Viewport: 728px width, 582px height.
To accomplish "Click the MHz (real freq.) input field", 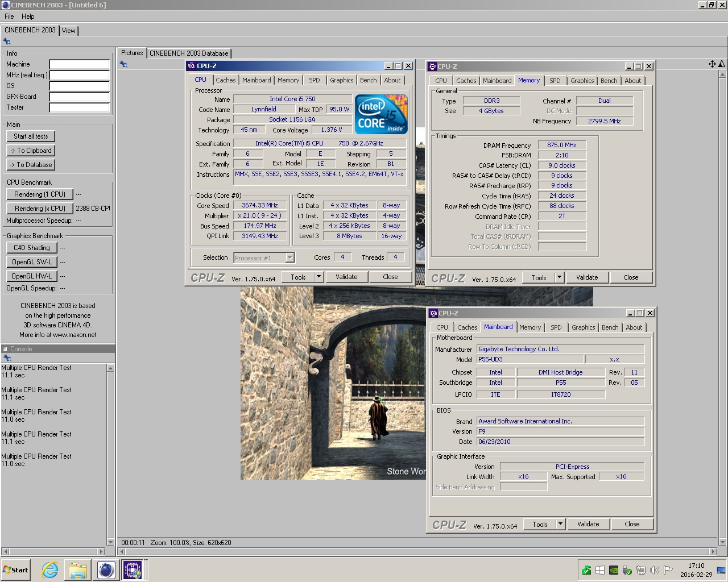I will (x=80, y=75).
